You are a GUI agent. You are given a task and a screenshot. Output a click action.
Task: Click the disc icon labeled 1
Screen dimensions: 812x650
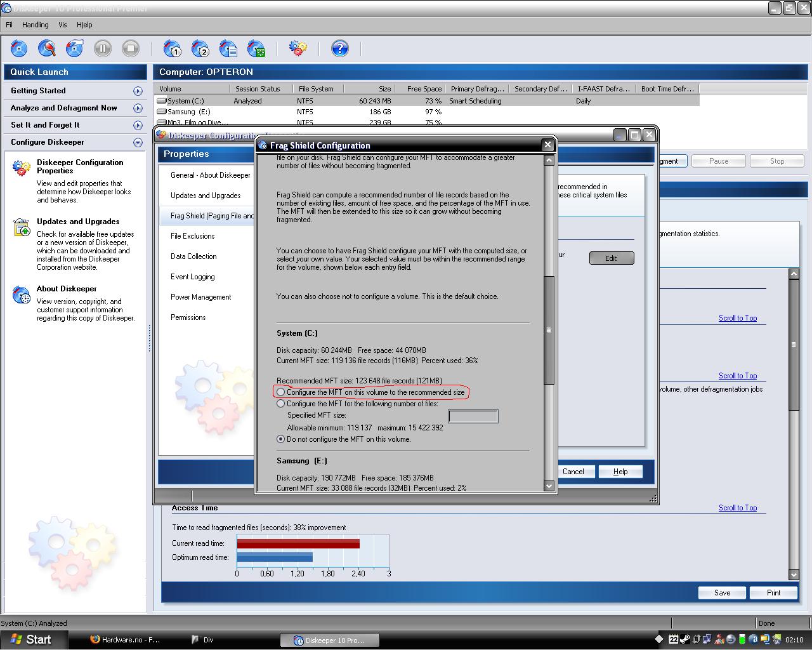tap(173, 48)
